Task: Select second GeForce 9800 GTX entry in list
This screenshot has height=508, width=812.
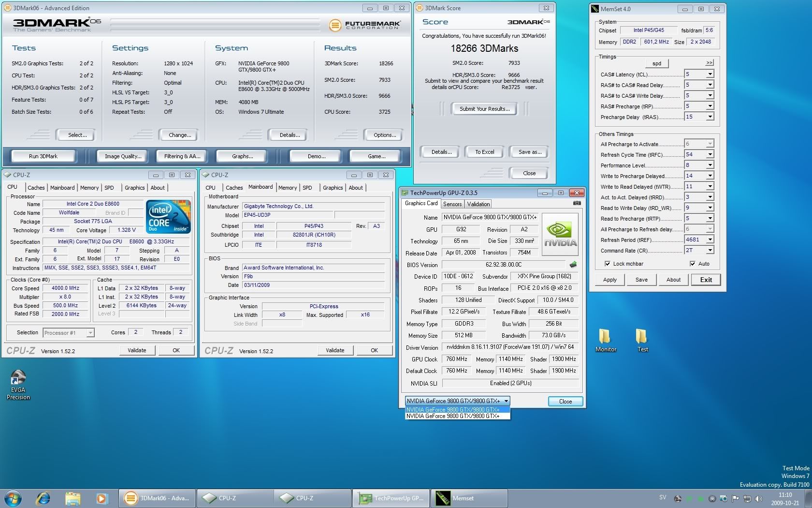Action: [457, 416]
